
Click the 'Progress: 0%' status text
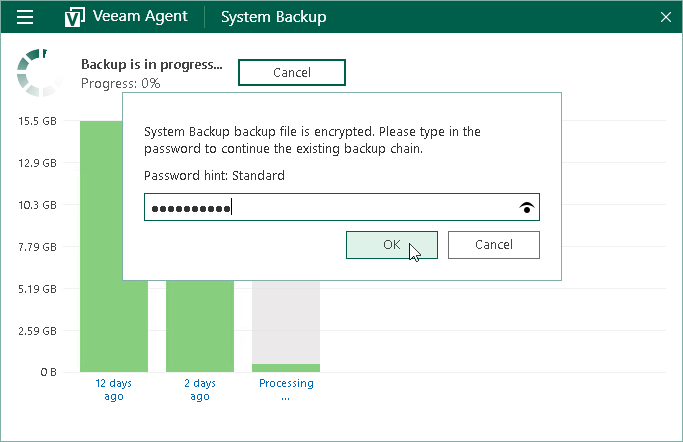(121, 83)
